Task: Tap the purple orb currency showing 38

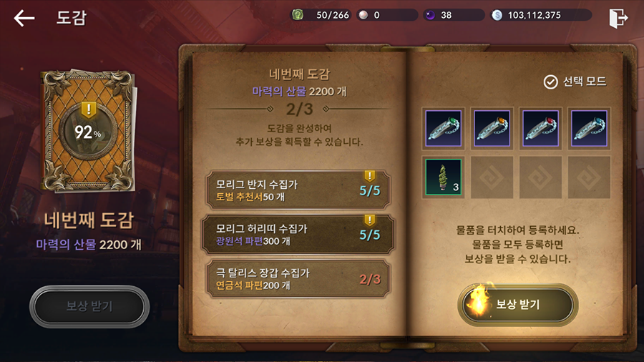Action: 430,15
